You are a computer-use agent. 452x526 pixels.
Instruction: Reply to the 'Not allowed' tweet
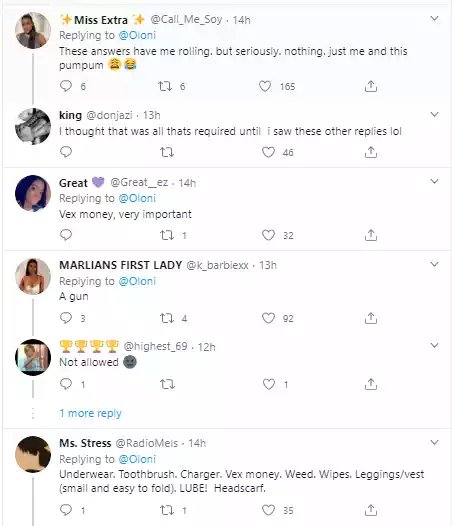pos(66,384)
